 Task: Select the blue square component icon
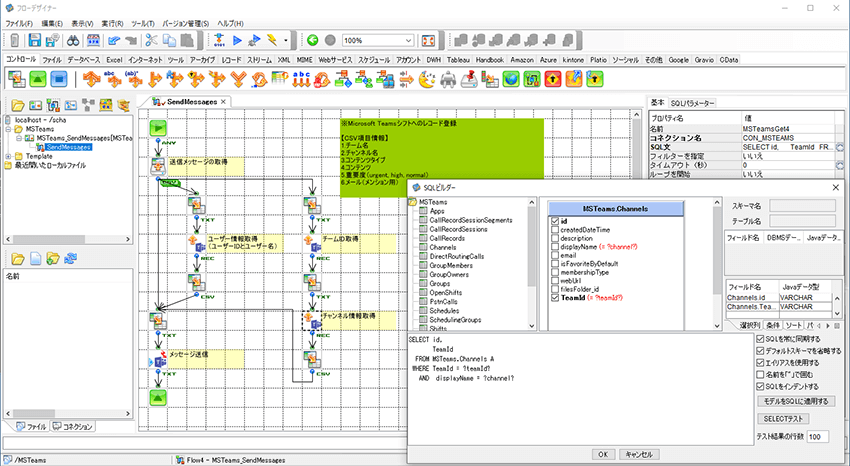point(59,79)
